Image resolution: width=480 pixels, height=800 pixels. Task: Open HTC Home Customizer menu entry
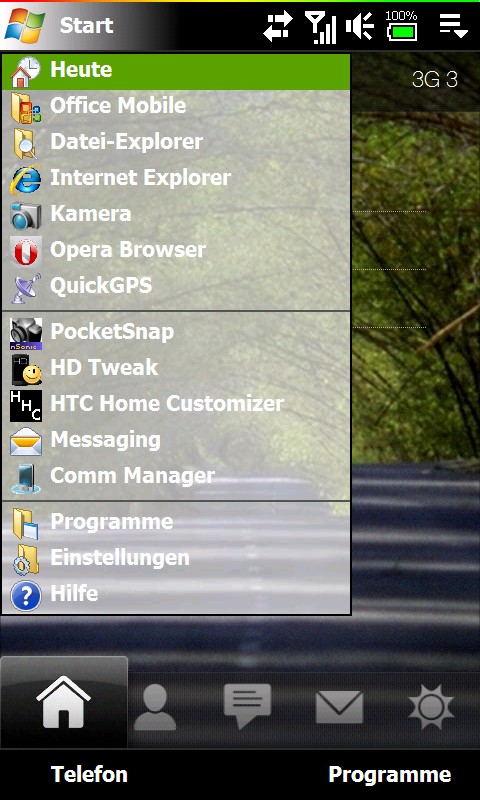(x=176, y=404)
